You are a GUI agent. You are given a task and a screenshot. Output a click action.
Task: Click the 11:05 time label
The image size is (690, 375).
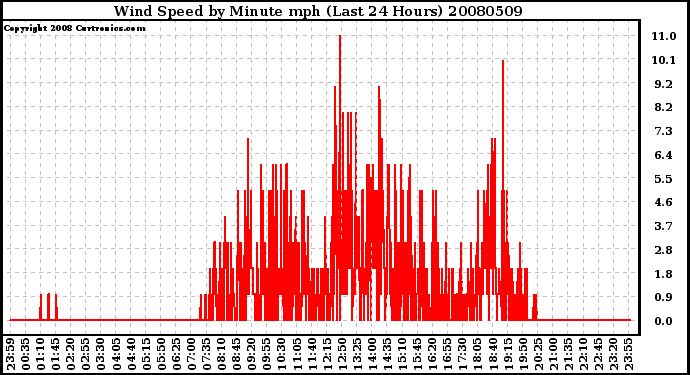tap(297, 354)
